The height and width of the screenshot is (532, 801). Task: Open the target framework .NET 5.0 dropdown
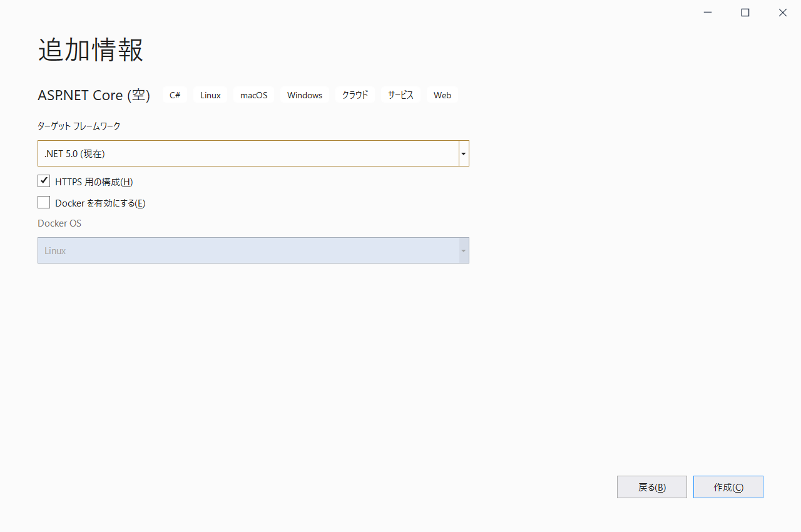(x=253, y=153)
